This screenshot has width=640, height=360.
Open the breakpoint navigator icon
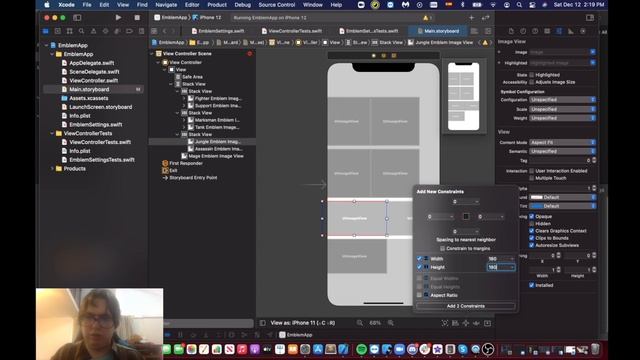(129, 31)
